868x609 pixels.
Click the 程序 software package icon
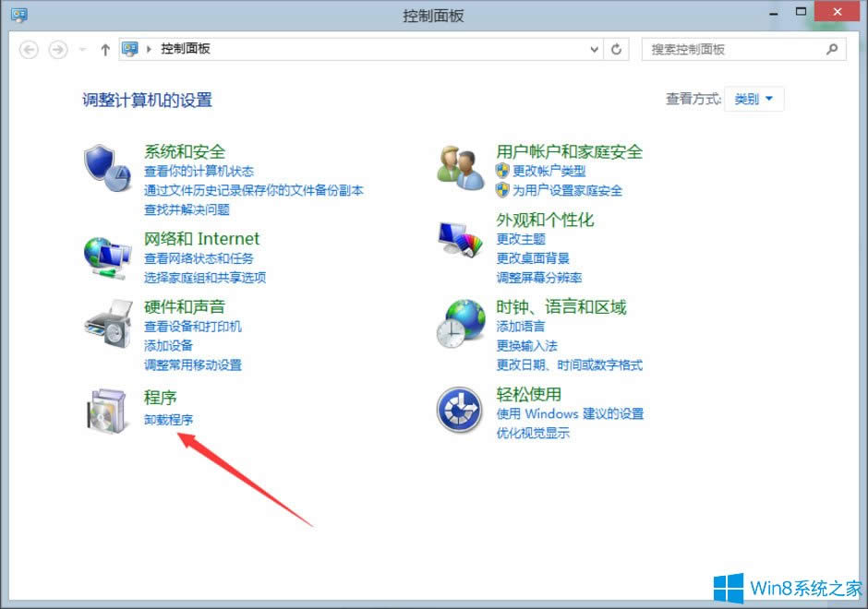105,409
